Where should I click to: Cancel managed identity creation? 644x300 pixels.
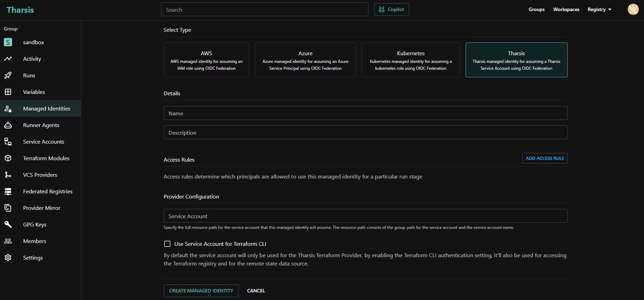(256, 291)
